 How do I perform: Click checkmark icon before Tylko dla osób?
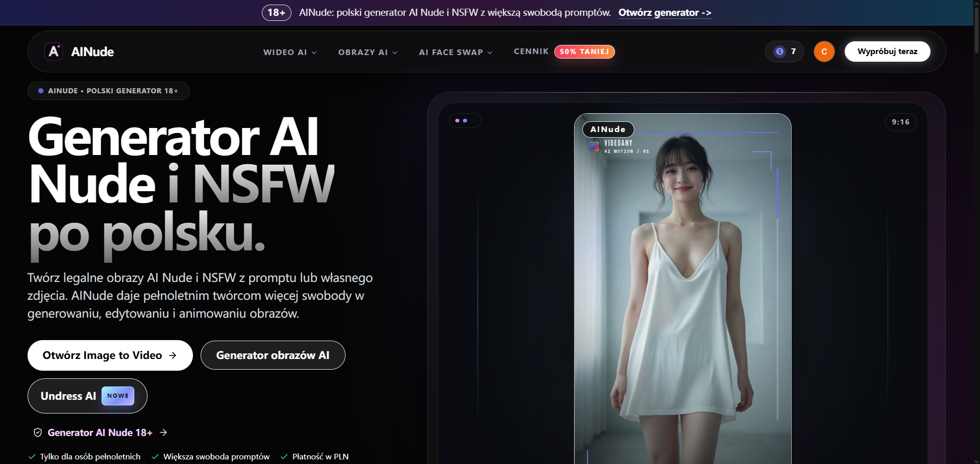click(x=32, y=457)
